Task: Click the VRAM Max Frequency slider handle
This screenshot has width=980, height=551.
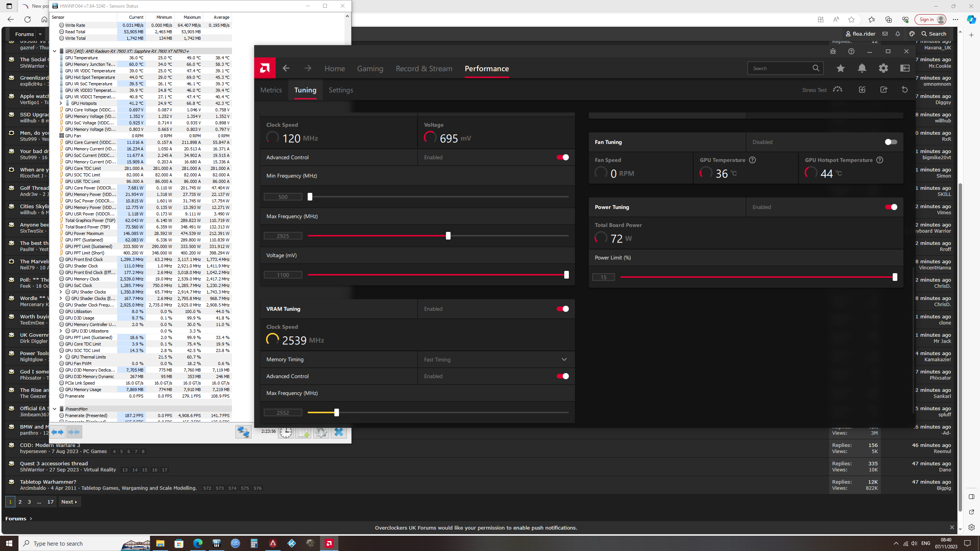Action: [336, 412]
